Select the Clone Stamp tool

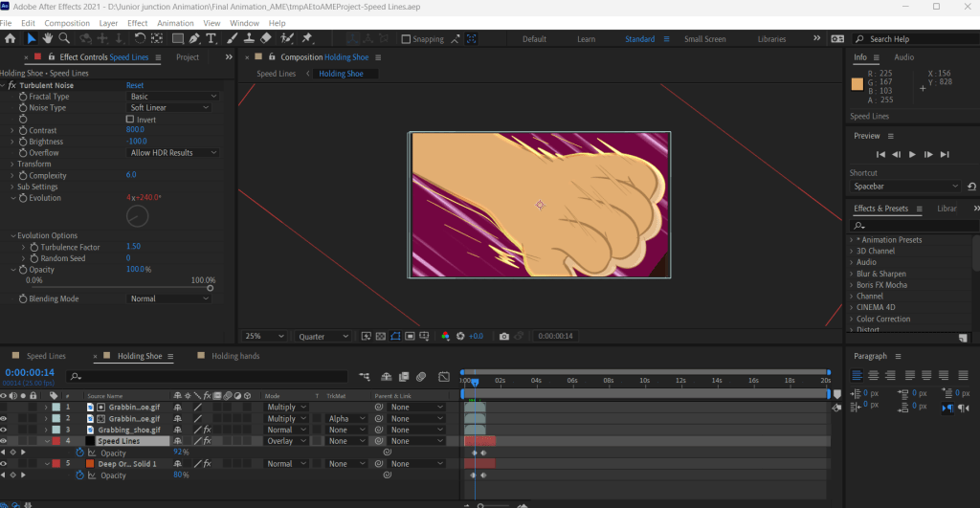pos(248,38)
